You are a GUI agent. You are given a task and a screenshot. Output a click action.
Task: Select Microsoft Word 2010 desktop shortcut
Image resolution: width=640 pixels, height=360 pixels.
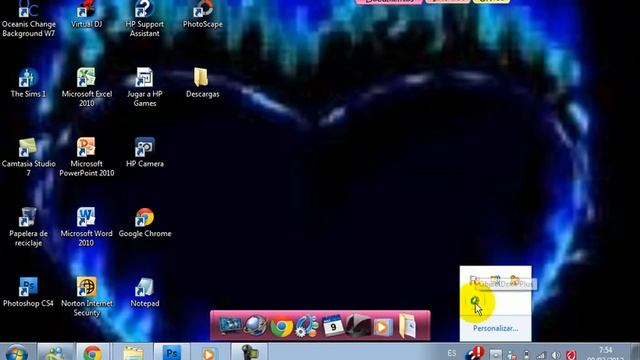click(x=87, y=227)
